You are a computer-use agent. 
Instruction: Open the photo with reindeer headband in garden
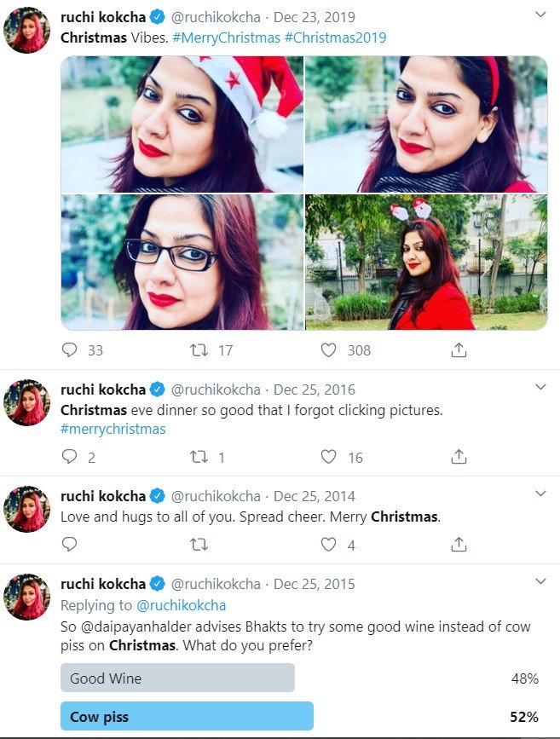(426, 263)
